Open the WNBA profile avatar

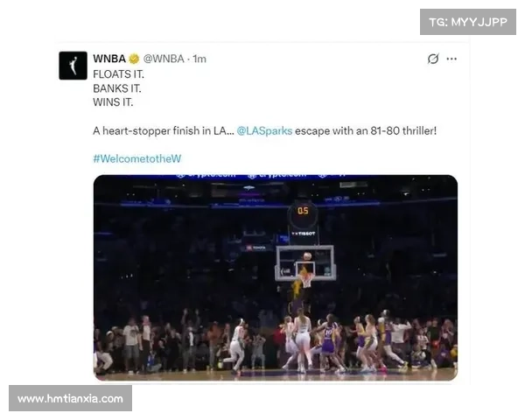coord(73,66)
